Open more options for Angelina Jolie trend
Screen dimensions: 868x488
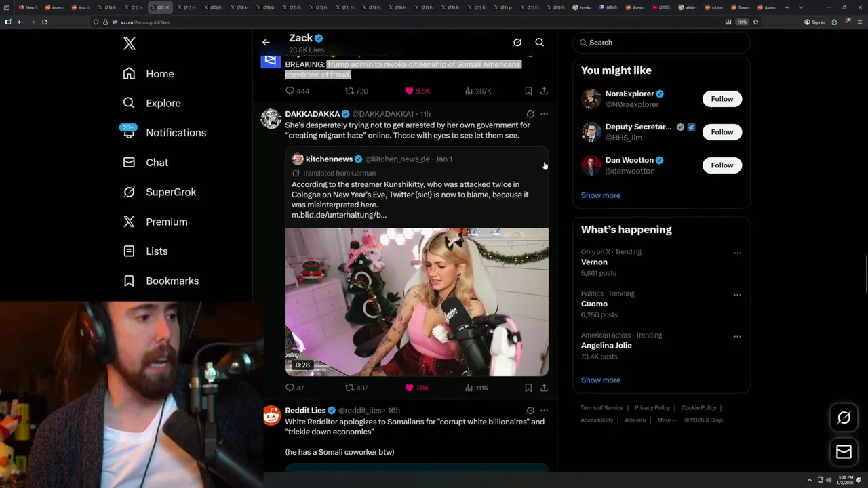click(x=737, y=336)
